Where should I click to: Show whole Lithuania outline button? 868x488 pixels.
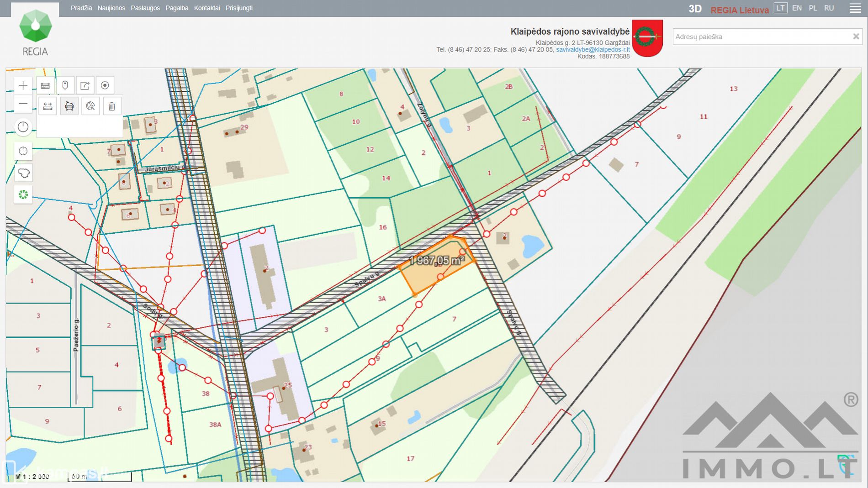[x=23, y=173]
